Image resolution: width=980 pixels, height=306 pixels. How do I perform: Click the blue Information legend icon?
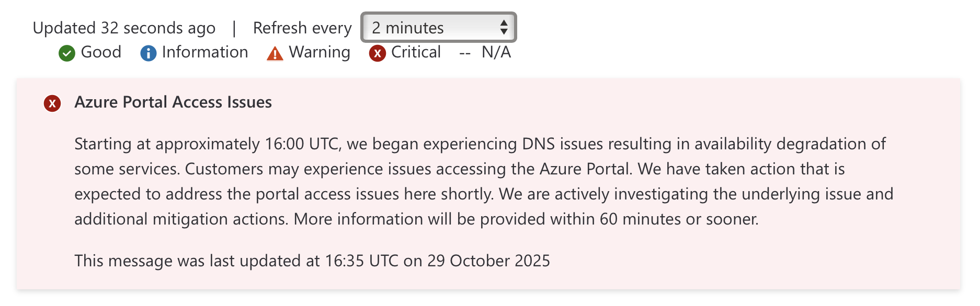pos(149,53)
